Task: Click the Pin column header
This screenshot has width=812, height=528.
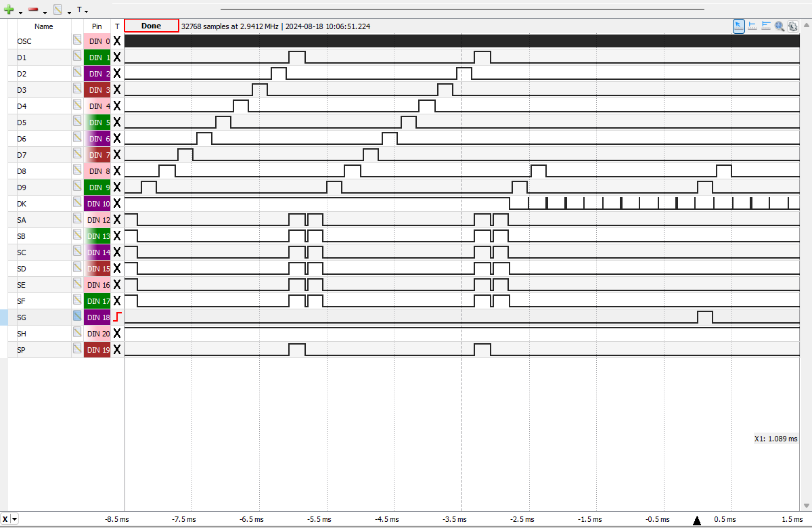Action: point(97,26)
